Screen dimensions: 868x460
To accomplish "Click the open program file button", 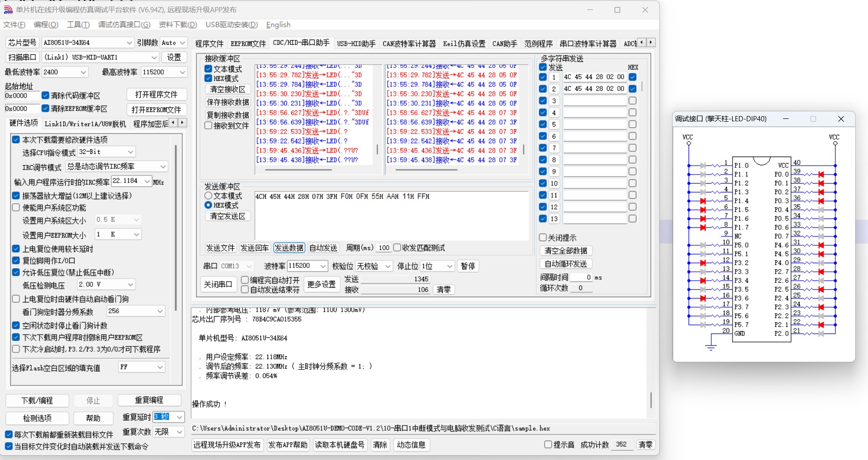I will 156,94.
